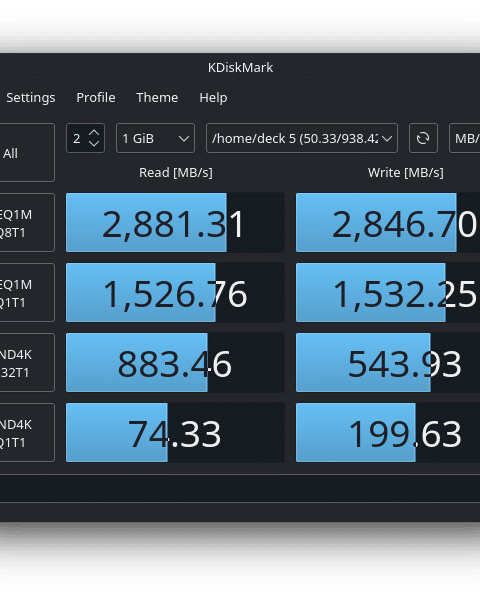Open the Help menu
The image size is (480, 599).
(x=213, y=98)
